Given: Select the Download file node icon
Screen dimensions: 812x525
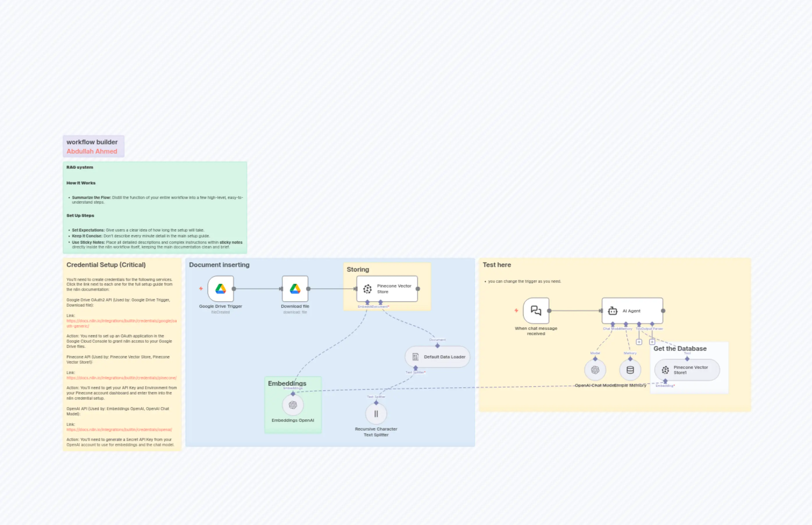Looking at the screenshot, I should pos(295,288).
